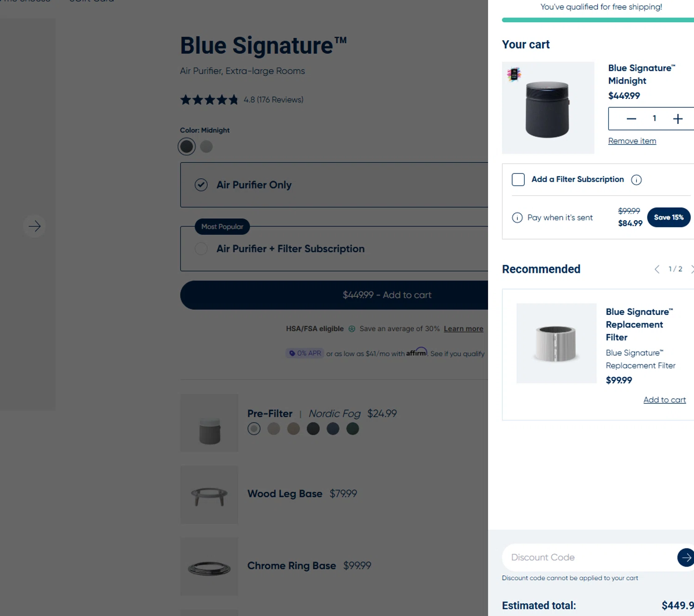Remove item from cart
The width and height of the screenshot is (694, 616).
tap(632, 141)
